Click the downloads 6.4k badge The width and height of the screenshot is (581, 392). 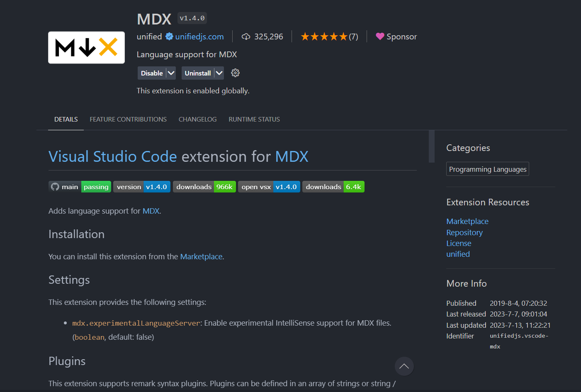click(333, 187)
